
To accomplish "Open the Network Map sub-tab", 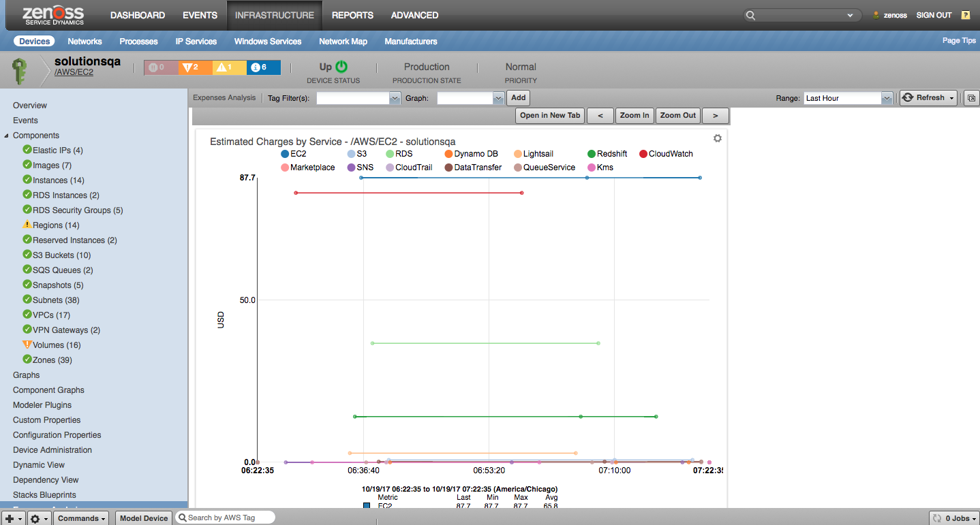I will pos(343,42).
